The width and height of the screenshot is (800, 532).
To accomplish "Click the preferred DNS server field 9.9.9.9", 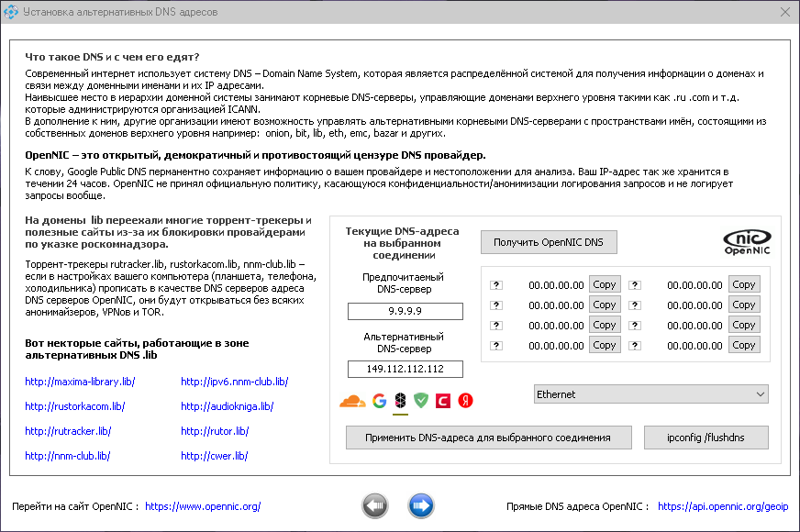I will (x=405, y=311).
